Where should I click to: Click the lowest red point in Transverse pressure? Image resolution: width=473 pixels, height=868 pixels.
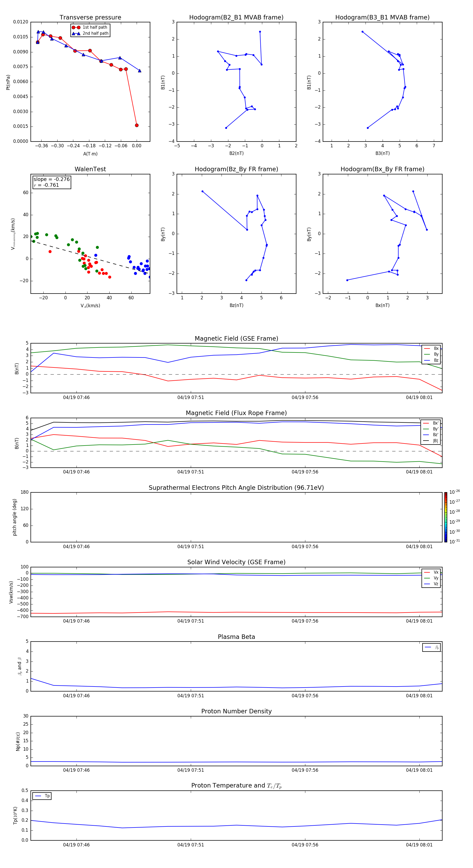coord(137,125)
